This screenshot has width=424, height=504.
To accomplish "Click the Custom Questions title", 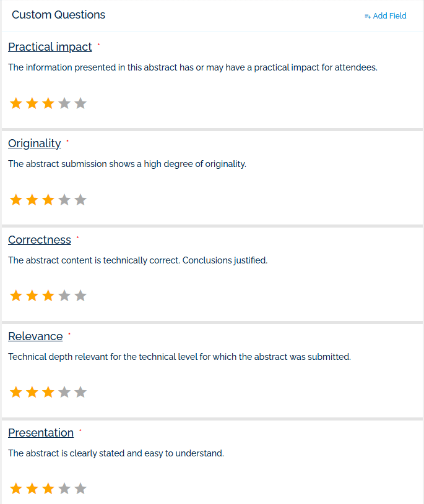I will coord(58,14).
